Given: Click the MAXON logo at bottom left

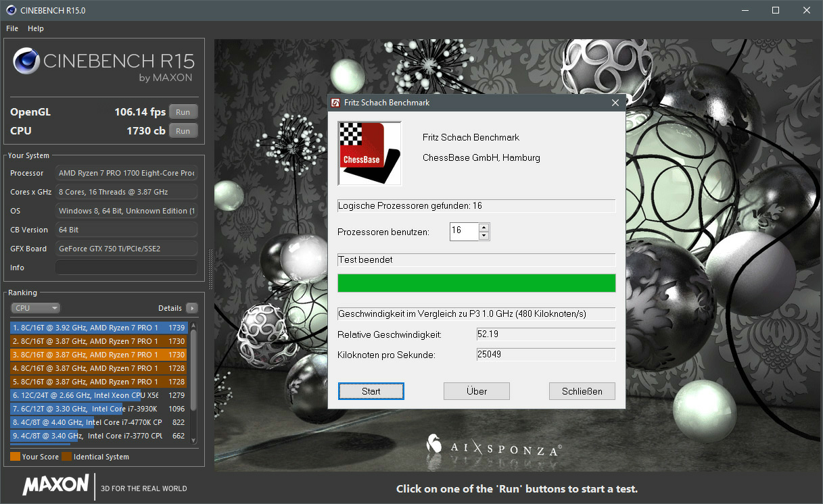Looking at the screenshot, I should pos(55,484).
